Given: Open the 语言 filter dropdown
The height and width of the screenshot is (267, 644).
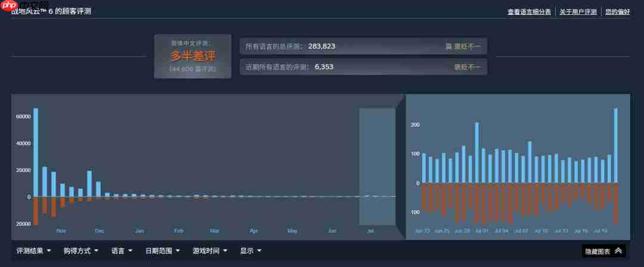Looking at the screenshot, I should pyautogui.click(x=122, y=251).
